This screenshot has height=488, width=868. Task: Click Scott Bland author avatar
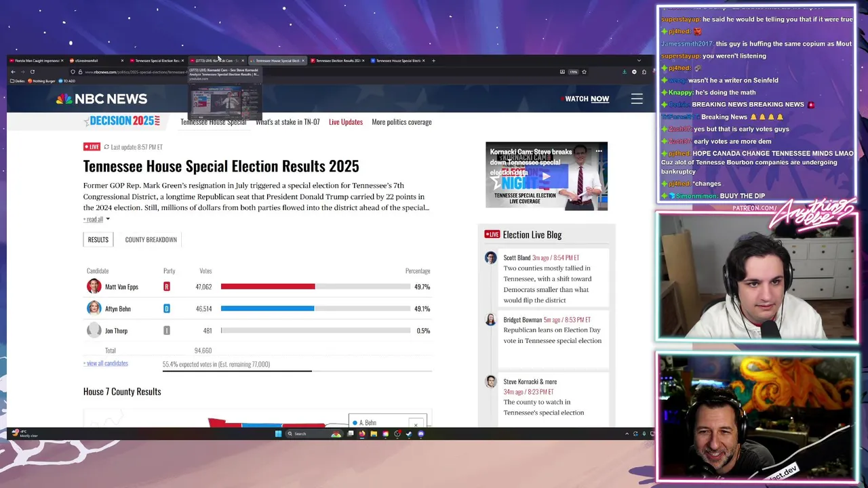coord(490,258)
